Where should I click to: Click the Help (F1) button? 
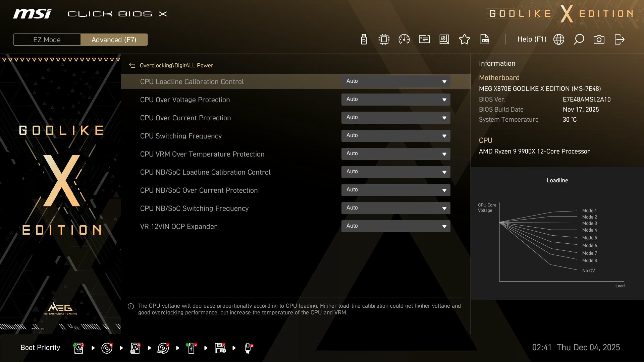click(532, 39)
